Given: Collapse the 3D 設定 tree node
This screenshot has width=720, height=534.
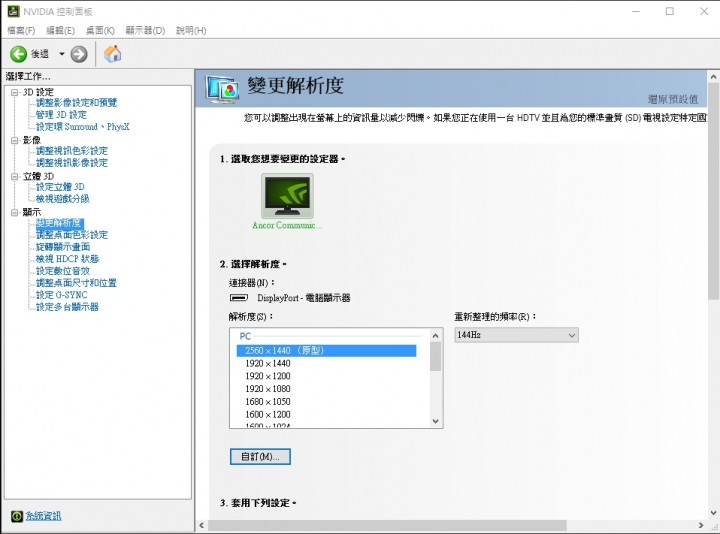Looking at the screenshot, I should pos(15,92).
